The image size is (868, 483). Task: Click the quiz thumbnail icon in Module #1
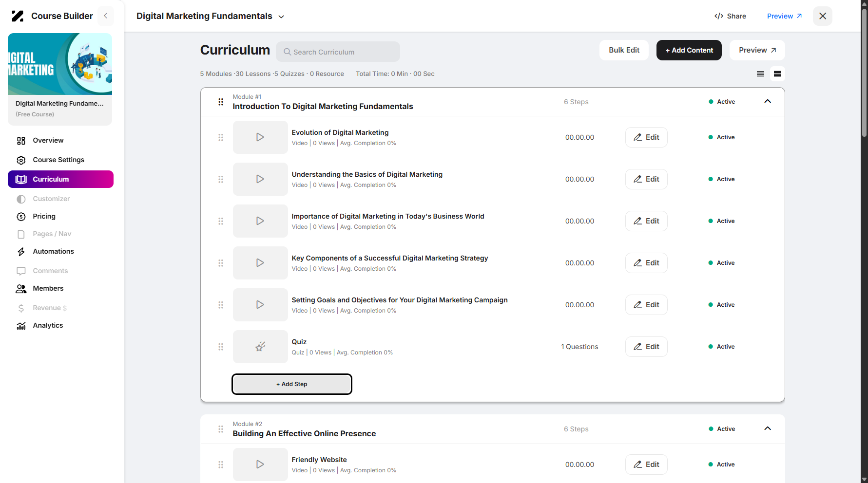(260, 347)
